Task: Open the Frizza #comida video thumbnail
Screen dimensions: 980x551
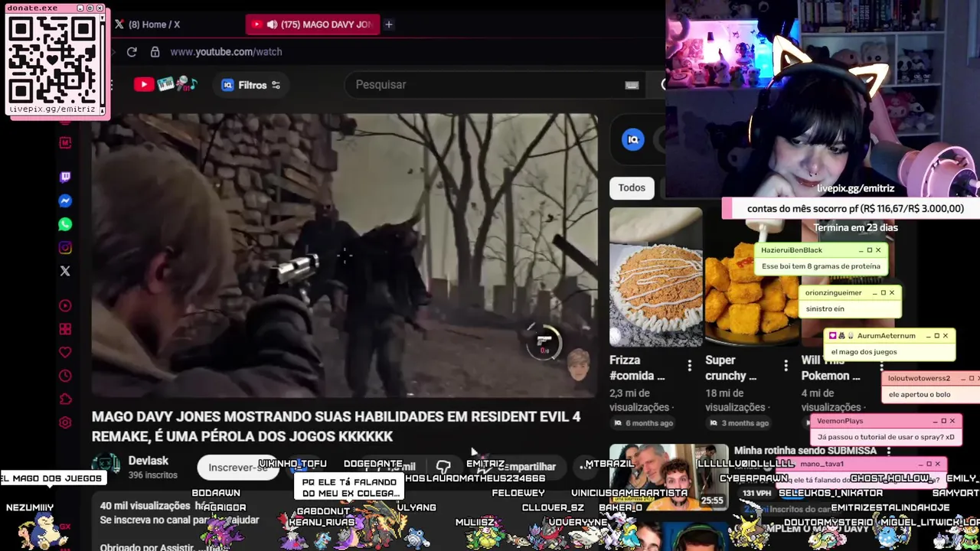Action: tap(655, 277)
